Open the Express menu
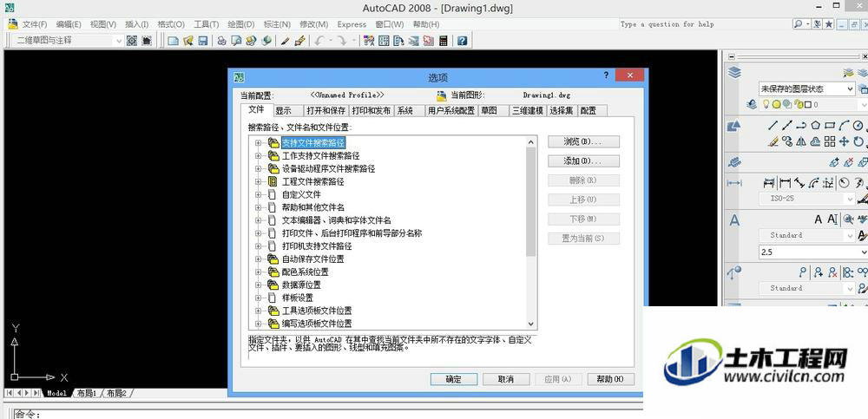 (x=352, y=24)
